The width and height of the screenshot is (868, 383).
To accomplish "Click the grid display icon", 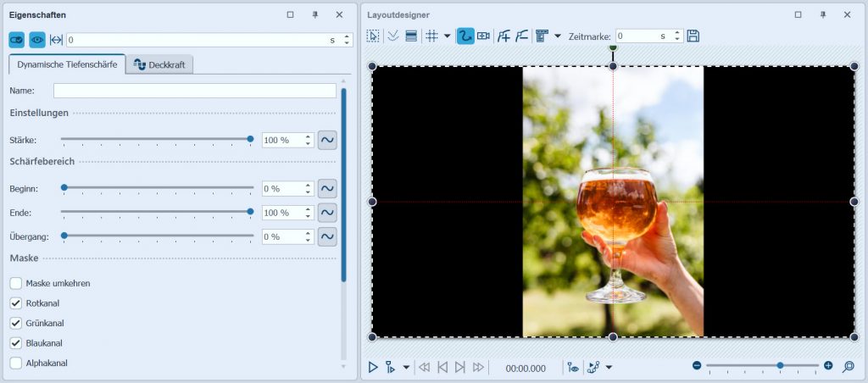I will coord(431,36).
